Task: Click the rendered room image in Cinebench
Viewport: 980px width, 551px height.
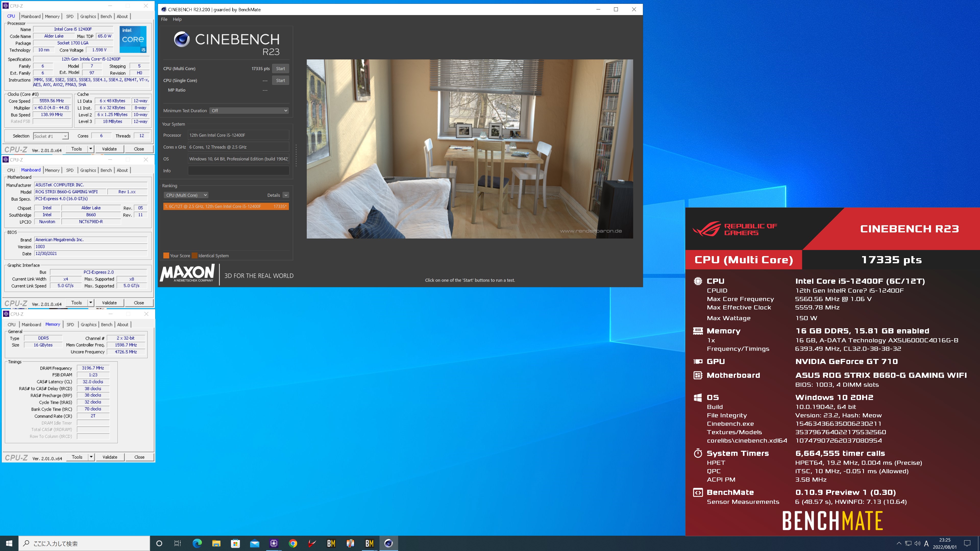Action: click(x=470, y=149)
